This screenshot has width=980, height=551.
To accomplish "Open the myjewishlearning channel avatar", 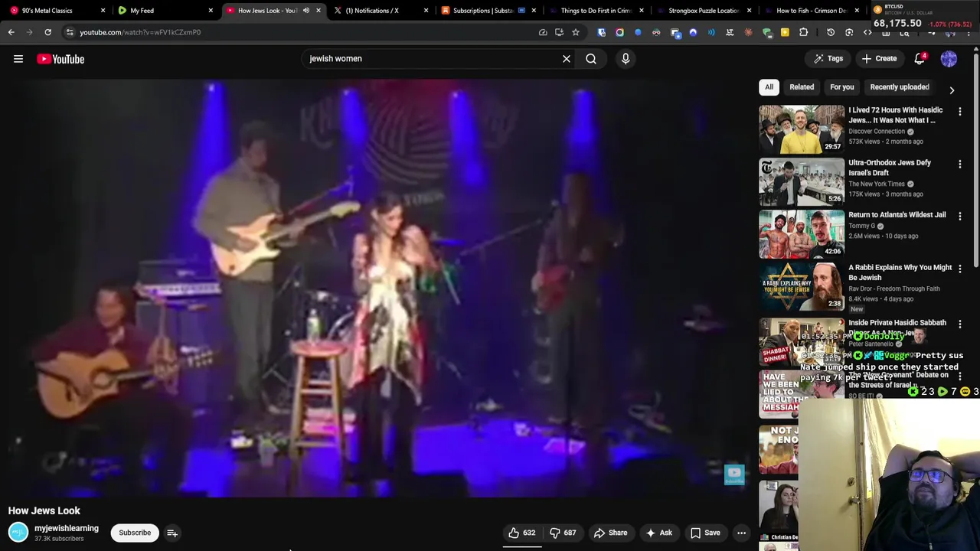I will coord(18,533).
